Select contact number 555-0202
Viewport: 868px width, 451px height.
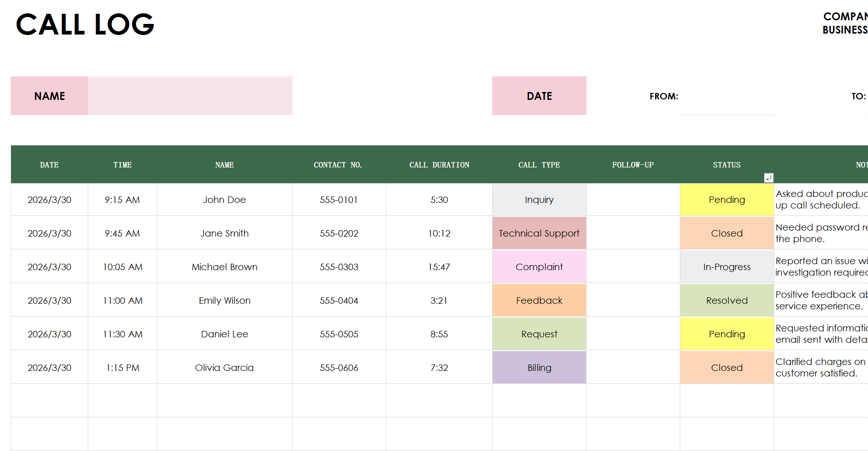tap(339, 233)
